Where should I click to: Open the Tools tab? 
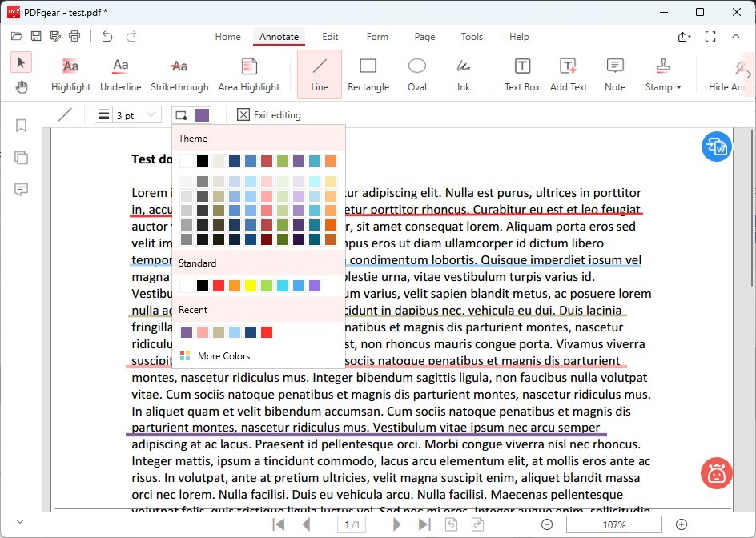point(472,37)
